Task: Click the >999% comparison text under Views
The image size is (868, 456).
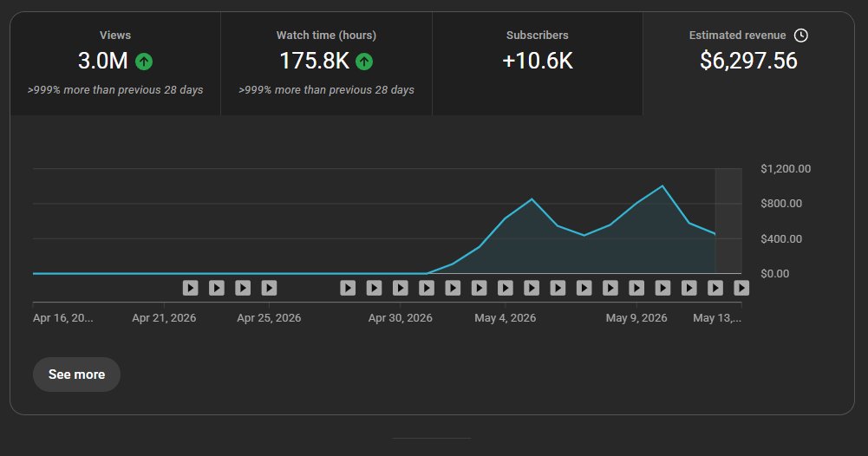Action: point(115,89)
